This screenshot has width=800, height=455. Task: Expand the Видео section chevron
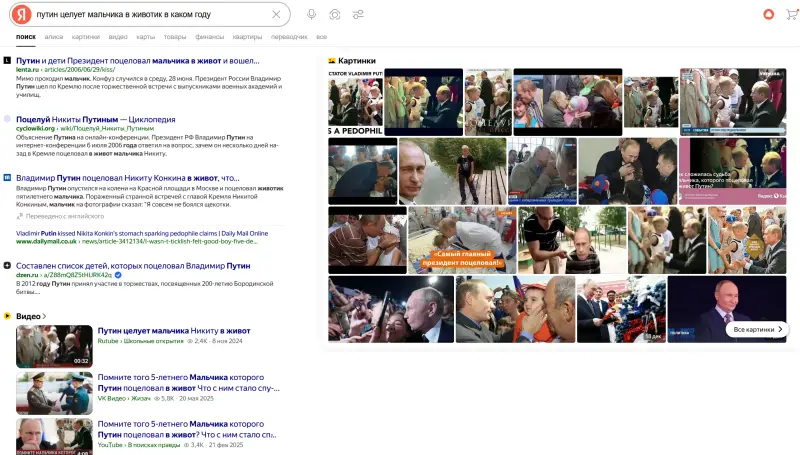44,316
